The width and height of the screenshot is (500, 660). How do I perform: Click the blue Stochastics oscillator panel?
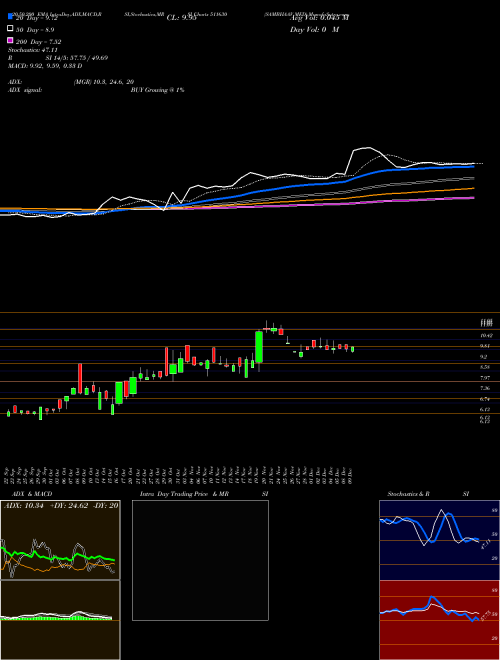[439, 540]
